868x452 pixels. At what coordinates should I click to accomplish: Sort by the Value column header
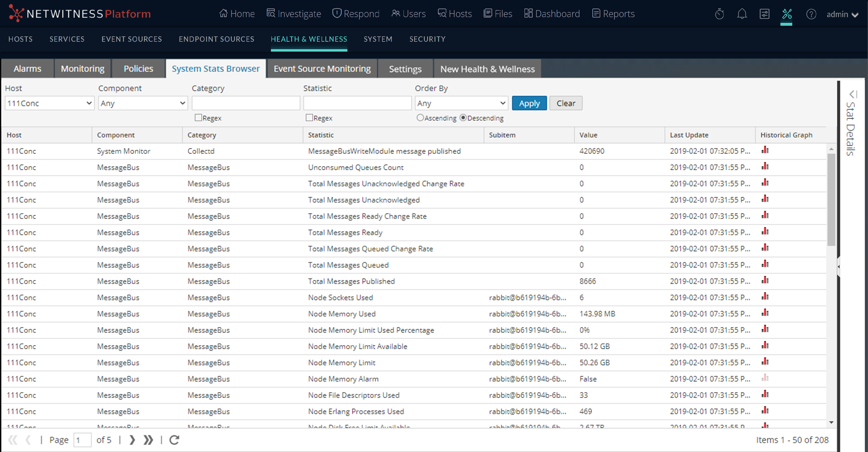pos(619,135)
